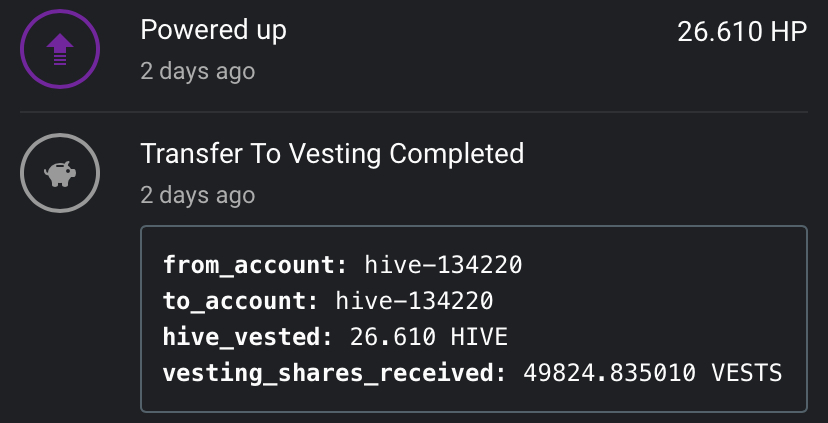
Task: Click the Transfer To Vesting row header area
Action: 413,173
